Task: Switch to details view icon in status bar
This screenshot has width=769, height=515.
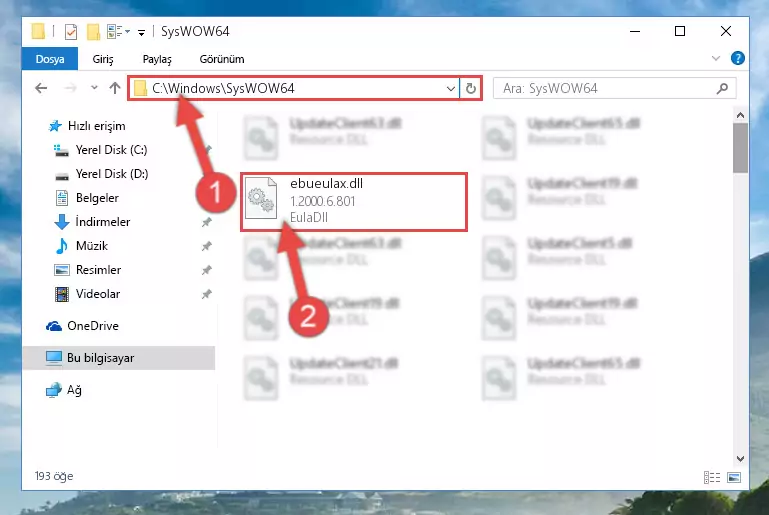Action: (x=712, y=477)
